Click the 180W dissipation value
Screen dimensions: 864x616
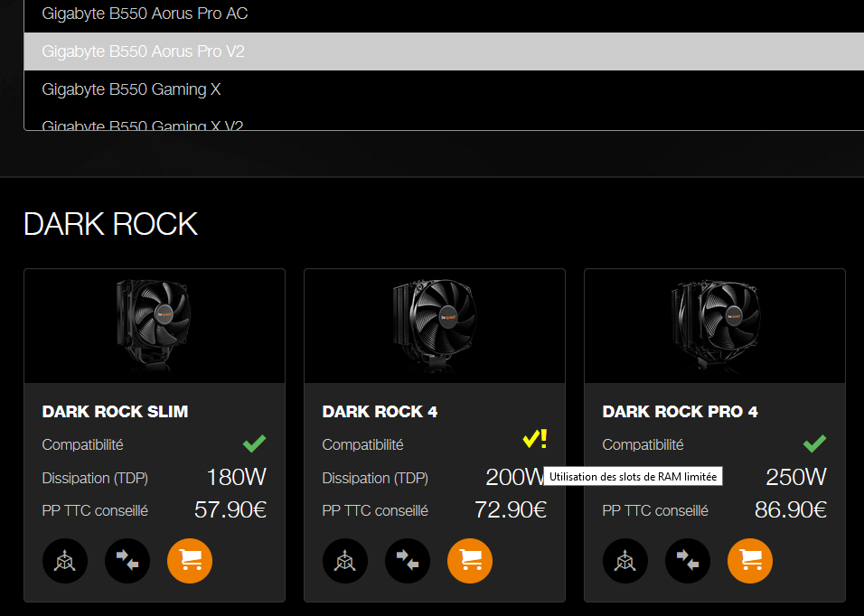[x=237, y=477]
